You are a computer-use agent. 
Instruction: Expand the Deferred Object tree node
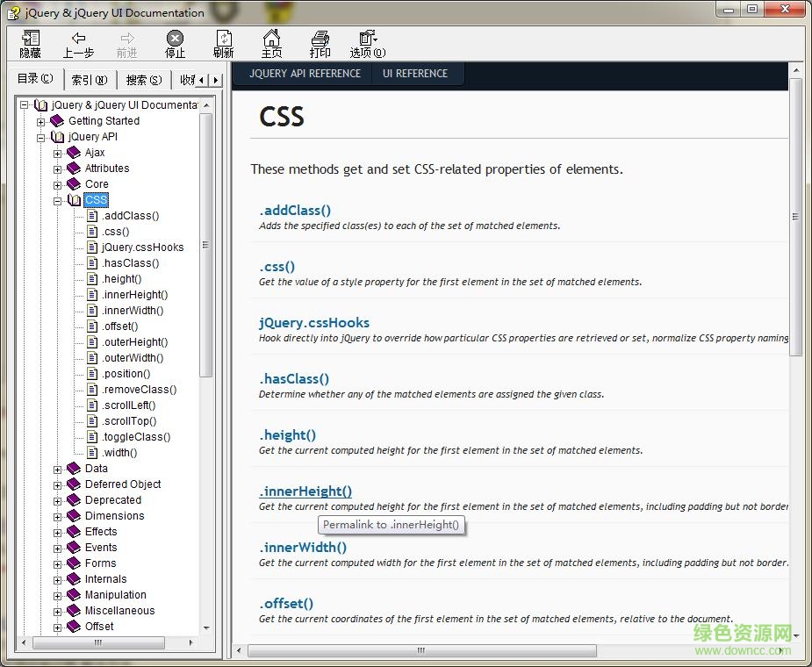point(58,484)
